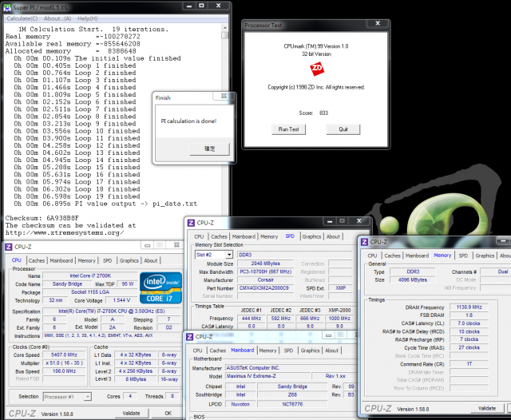Switch to Caches tab in CPU-Z CPU window
The width and height of the screenshot is (511, 420).
[x=37, y=260]
